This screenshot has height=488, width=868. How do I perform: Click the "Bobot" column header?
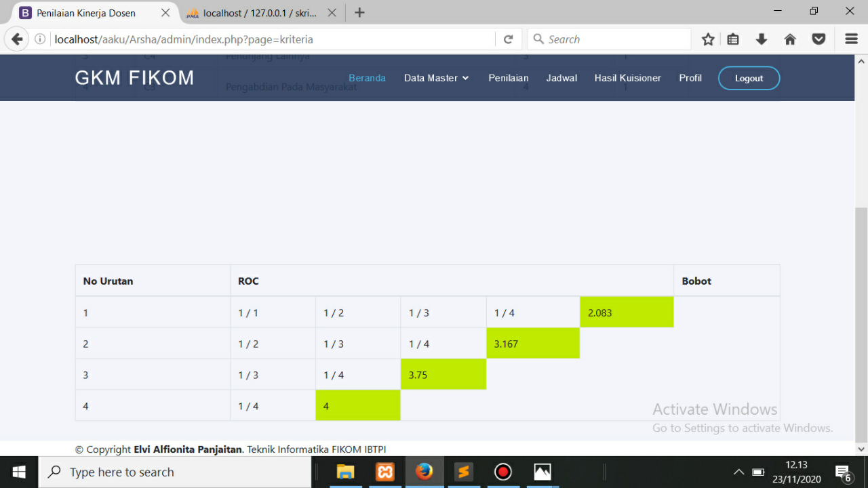pos(727,281)
